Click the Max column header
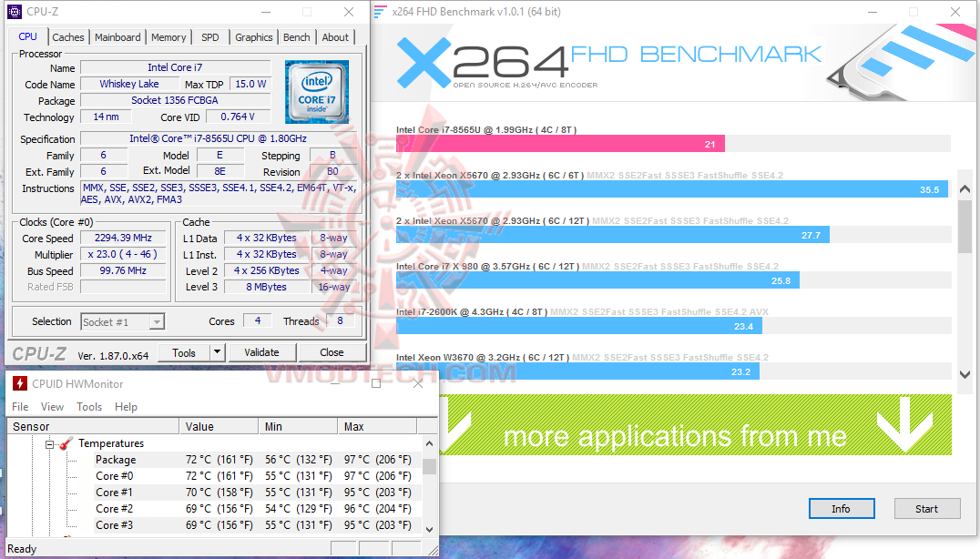This screenshot has width=980, height=559. coord(377,427)
